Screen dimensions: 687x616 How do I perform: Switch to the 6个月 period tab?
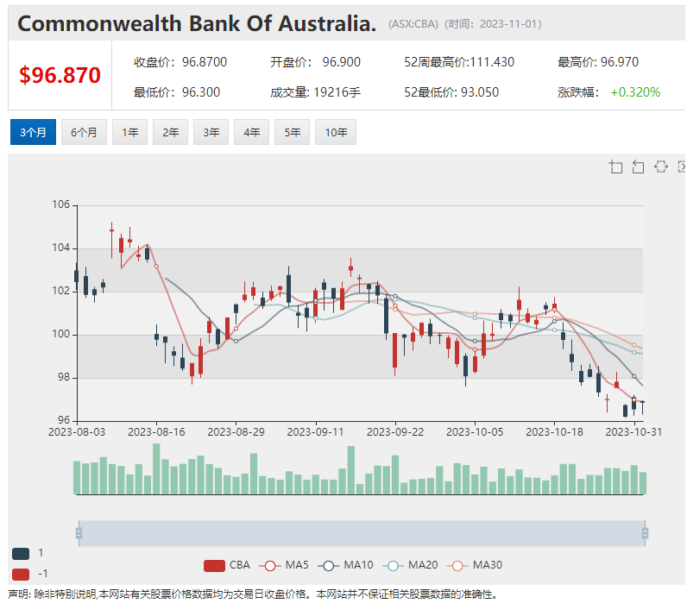[84, 132]
